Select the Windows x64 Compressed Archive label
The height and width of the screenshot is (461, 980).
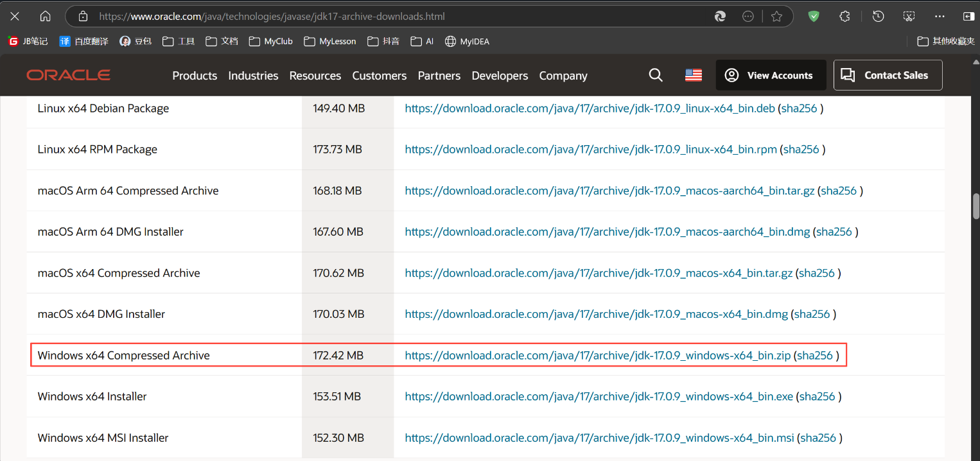[x=124, y=355]
